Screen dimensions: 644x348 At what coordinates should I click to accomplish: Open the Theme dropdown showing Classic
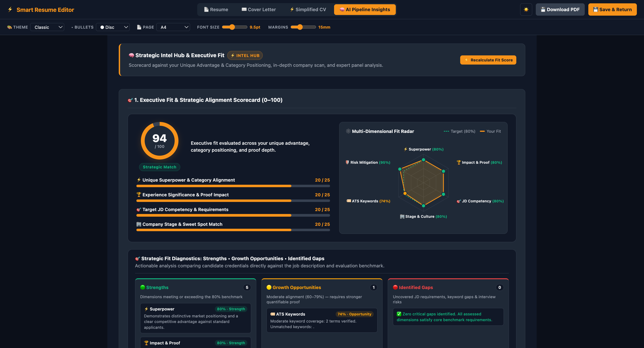(47, 27)
